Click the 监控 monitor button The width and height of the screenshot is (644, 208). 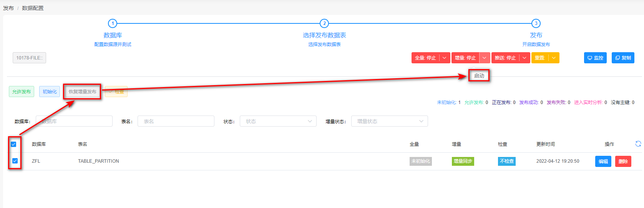pos(595,58)
